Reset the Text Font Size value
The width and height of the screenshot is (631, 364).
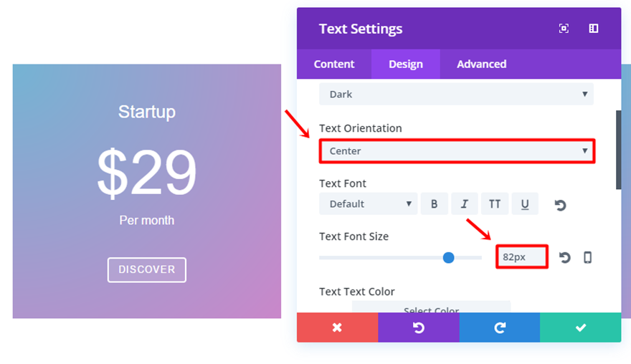(x=564, y=257)
